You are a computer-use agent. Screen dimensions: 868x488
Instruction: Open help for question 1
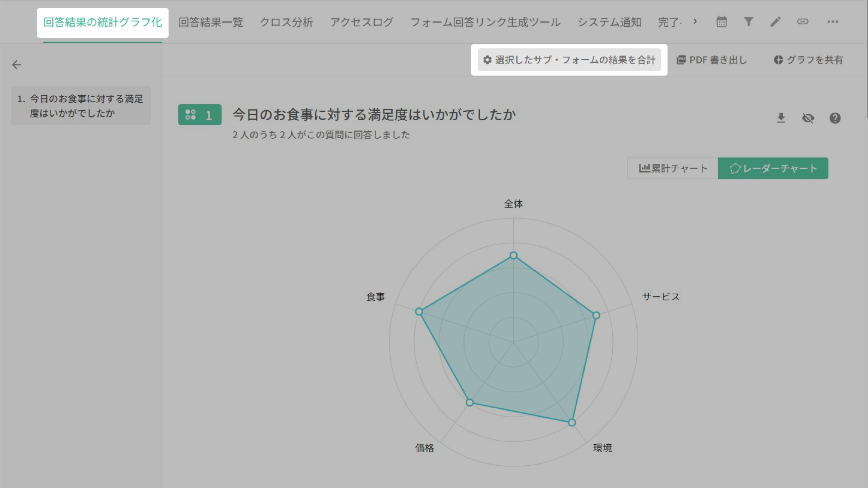pyautogui.click(x=835, y=118)
